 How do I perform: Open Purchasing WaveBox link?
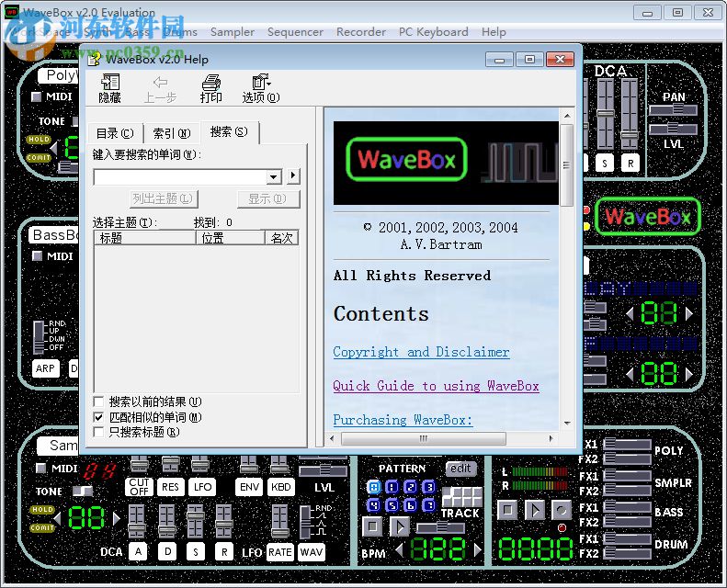click(403, 419)
